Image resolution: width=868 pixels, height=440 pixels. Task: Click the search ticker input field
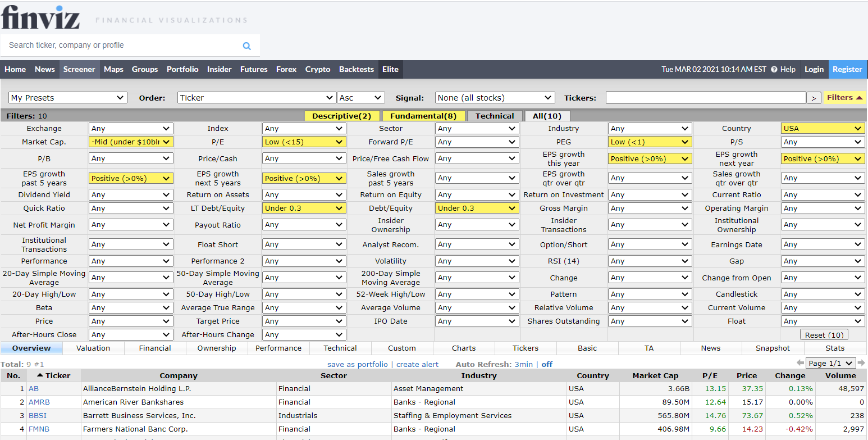click(121, 46)
